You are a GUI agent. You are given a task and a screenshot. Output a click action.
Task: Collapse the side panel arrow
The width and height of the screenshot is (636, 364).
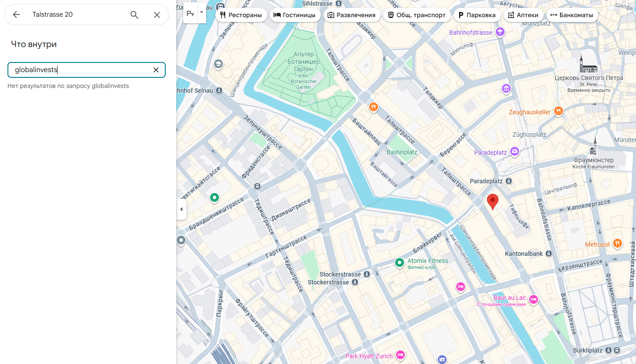coord(182,209)
